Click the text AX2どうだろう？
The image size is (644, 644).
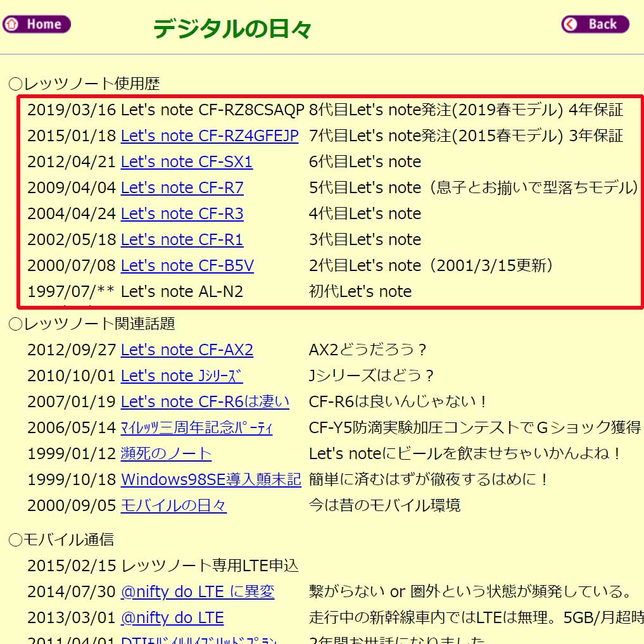tap(368, 350)
